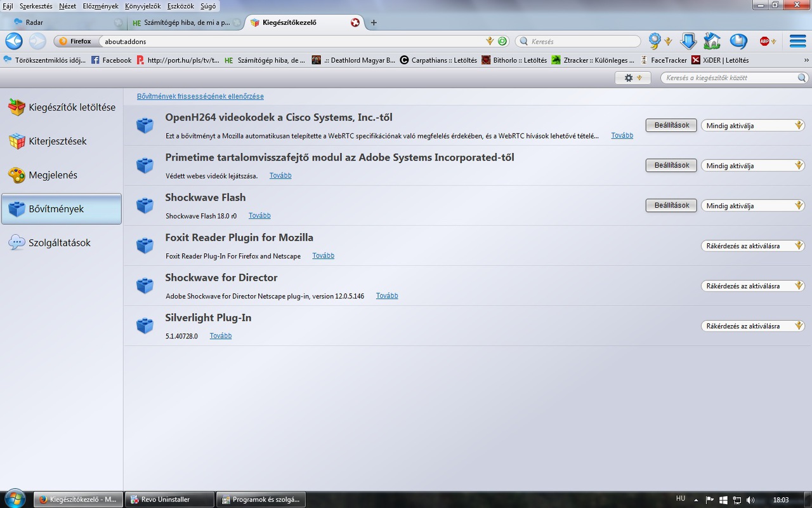The width and height of the screenshot is (812, 508).
Task: Click the blue chat bubble toolbar icon
Action: [x=738, y=41]
